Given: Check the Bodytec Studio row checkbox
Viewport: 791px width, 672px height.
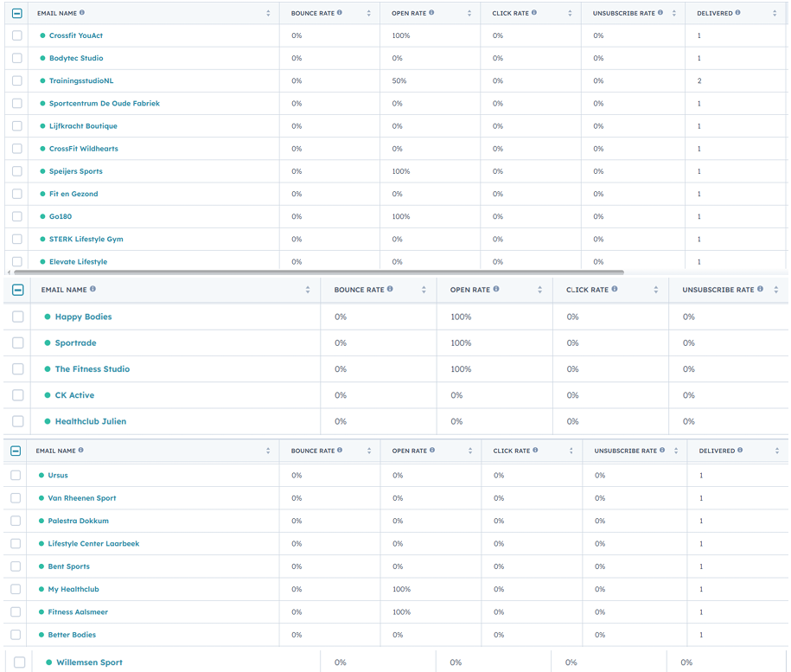Looking at the screenshot, I should [x=17, y=58].
